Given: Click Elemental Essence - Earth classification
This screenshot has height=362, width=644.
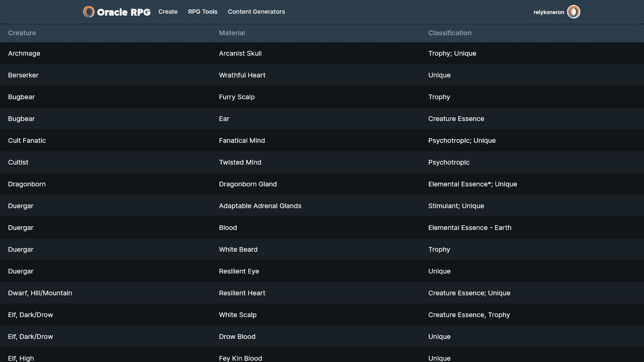Looking at the screenshot, I should [470, 228].
